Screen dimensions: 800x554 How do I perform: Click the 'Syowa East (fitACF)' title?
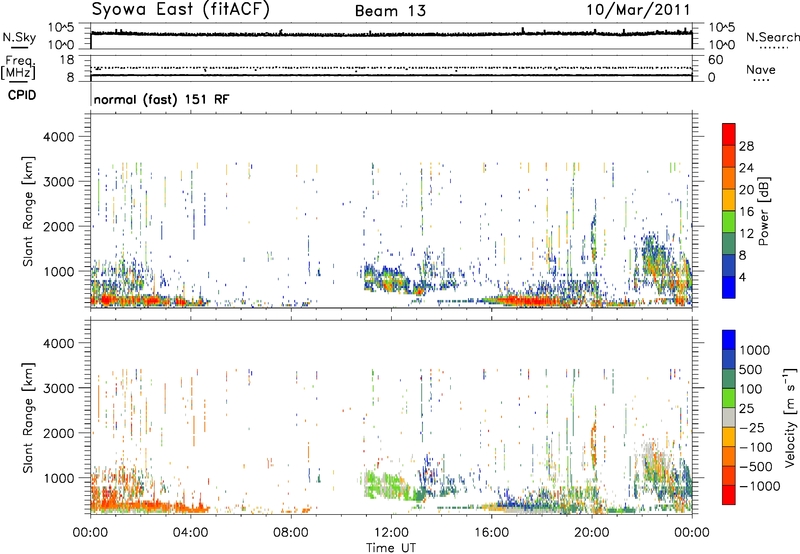[180, 10]
